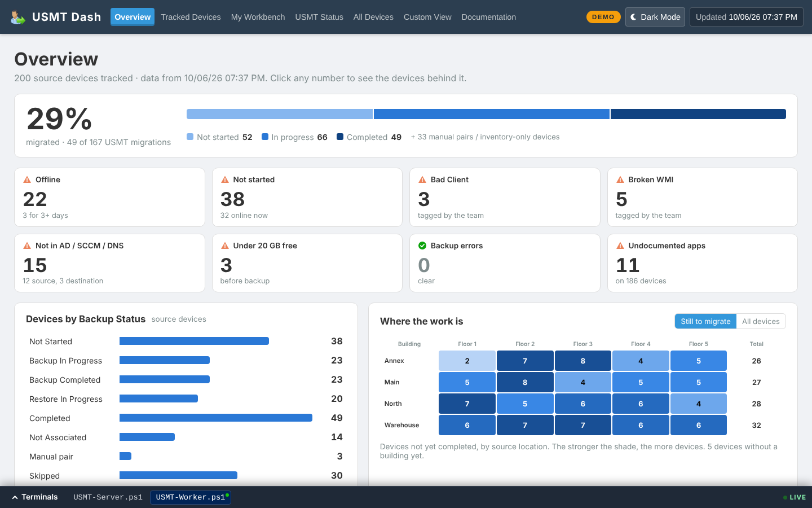This screenshot has width=812, height=508.
Task: Open Documentation
Action: click(489, 17)
